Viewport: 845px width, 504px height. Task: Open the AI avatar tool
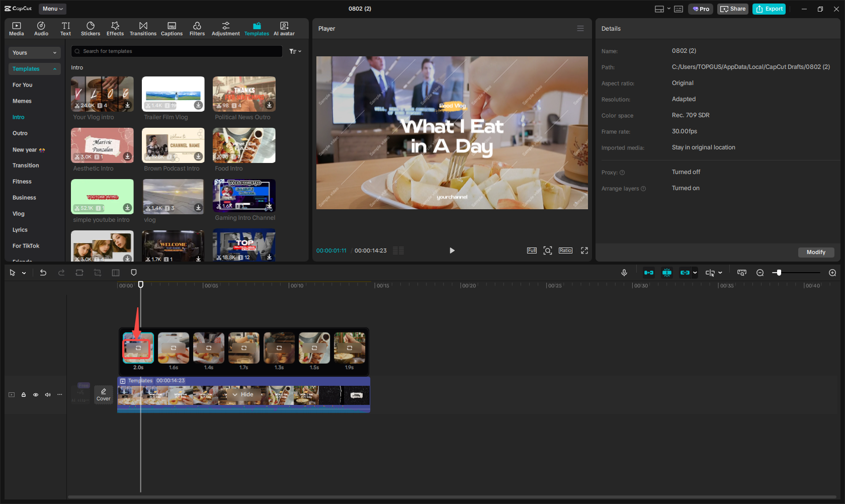(284, 28)
